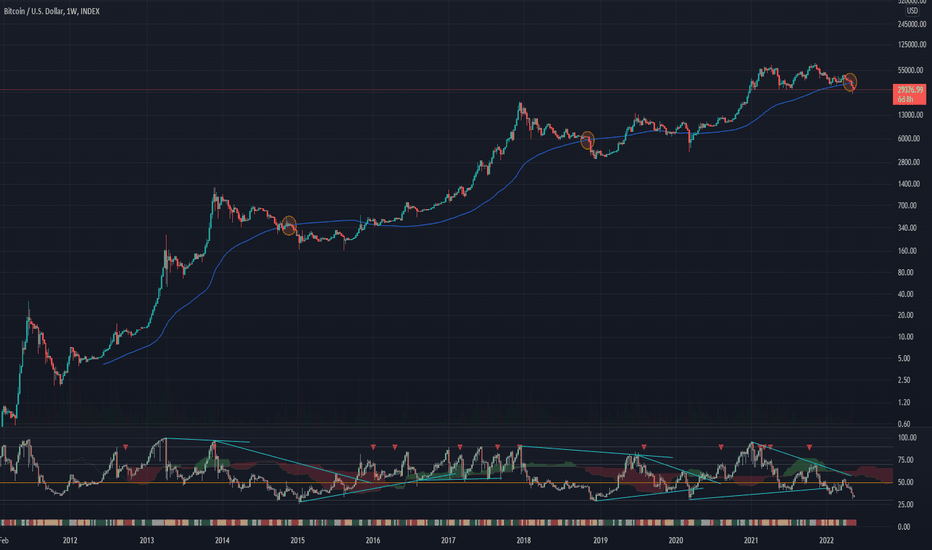
Task: Click the 2017 label on time axis
Action: (x=448, y=540)
